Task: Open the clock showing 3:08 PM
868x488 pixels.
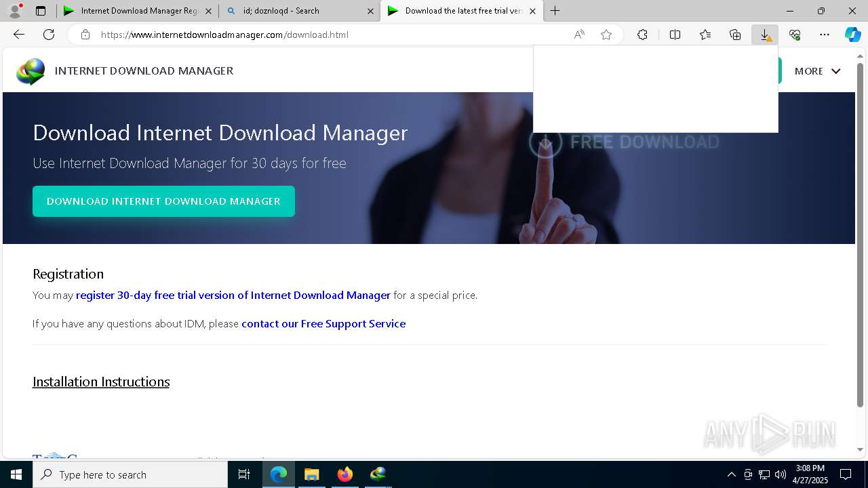Action: (x=810, y=474)
